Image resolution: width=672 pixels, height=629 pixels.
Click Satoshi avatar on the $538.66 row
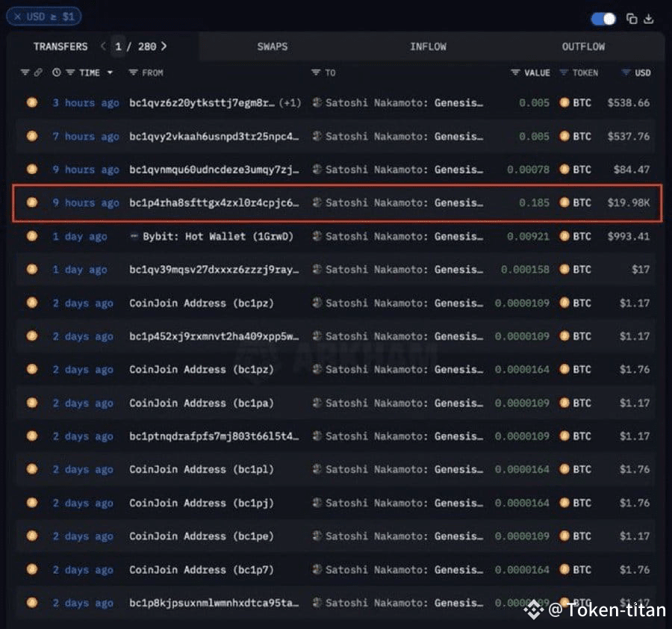317,102
